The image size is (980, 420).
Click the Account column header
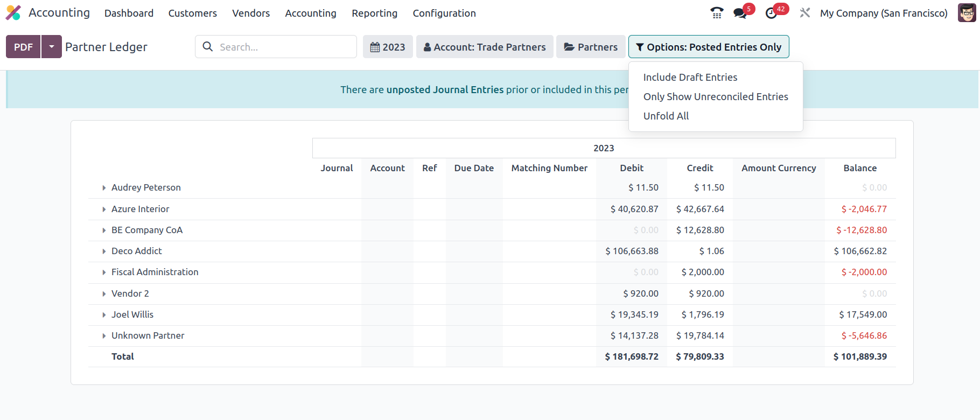pyautogui.click(x=387, y=168)
